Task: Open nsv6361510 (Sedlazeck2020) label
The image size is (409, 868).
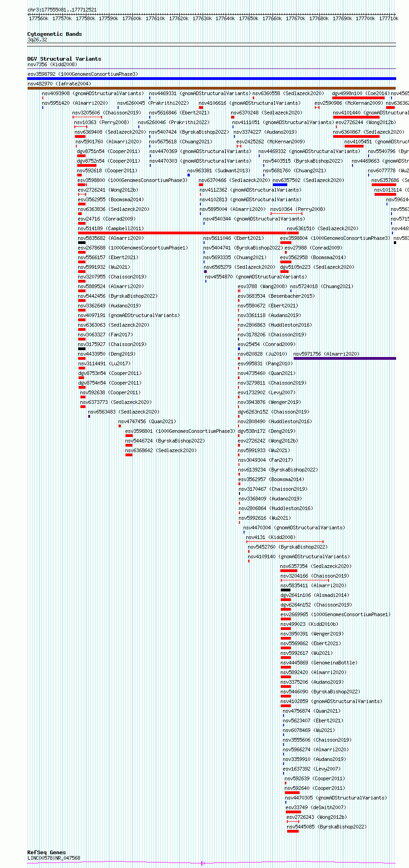Action: pyautogui.click(x=323, y=228)
